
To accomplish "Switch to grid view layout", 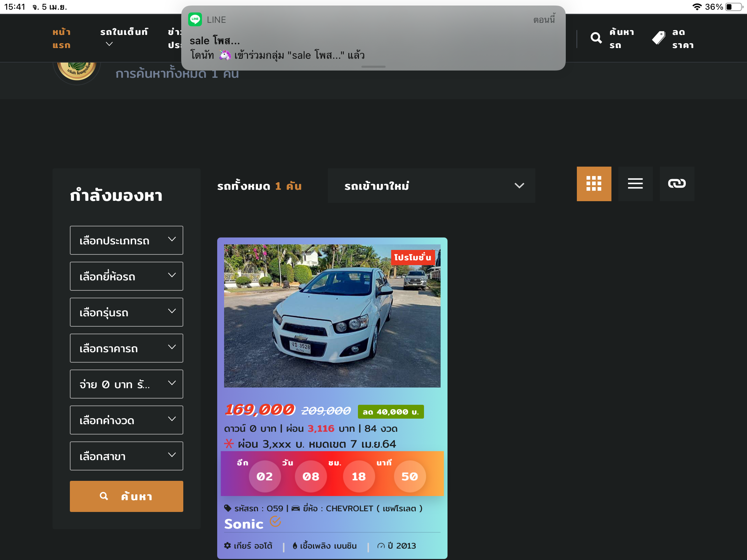I will click(x=594, y=184).
